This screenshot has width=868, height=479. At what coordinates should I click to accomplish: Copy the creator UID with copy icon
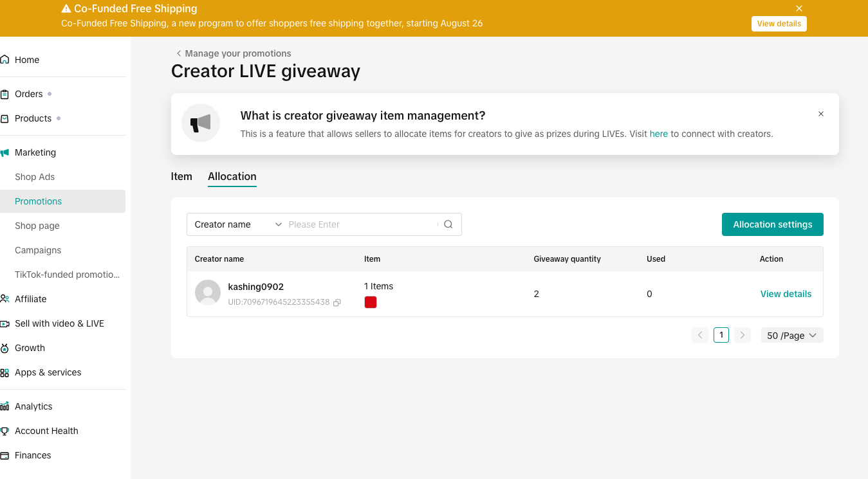(337, 302)
